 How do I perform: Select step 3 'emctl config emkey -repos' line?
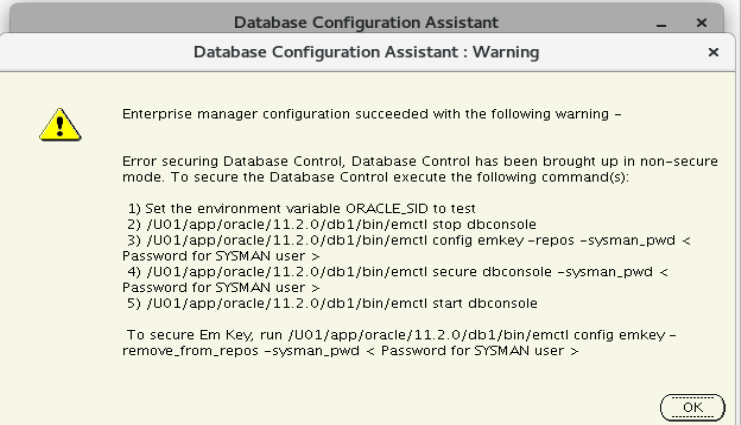[x=409, y=240]
